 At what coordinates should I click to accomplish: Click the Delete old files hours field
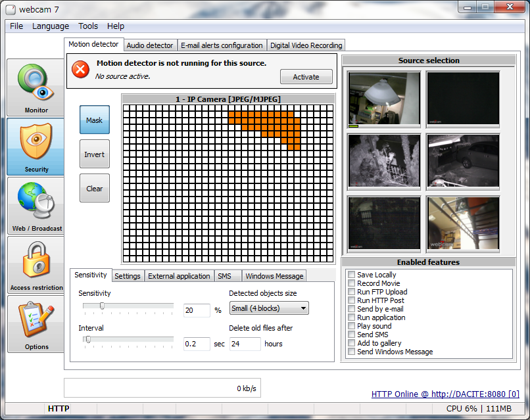click(x=245, y=344)
